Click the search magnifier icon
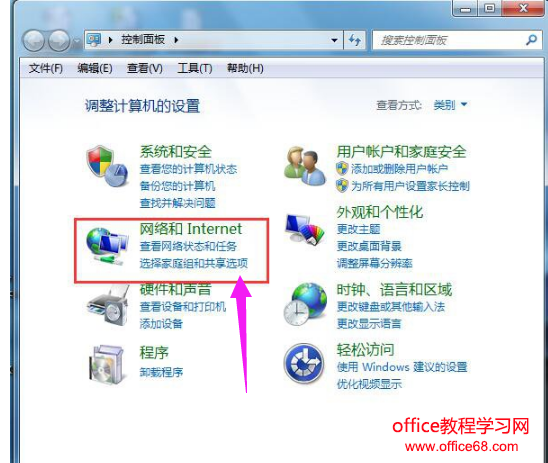The image size is (548, 463). 531,40
